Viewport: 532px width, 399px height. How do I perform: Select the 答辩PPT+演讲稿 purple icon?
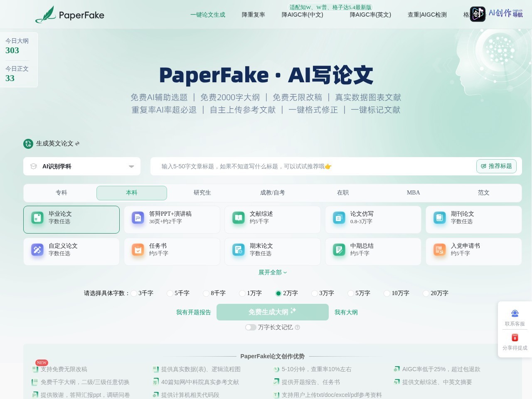[x=138, y=217]
